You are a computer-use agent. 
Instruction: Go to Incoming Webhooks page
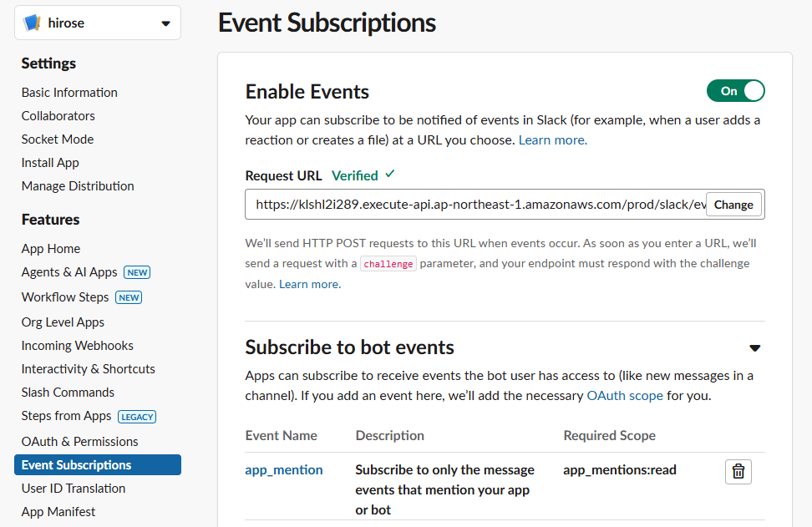tap(78, 346)
